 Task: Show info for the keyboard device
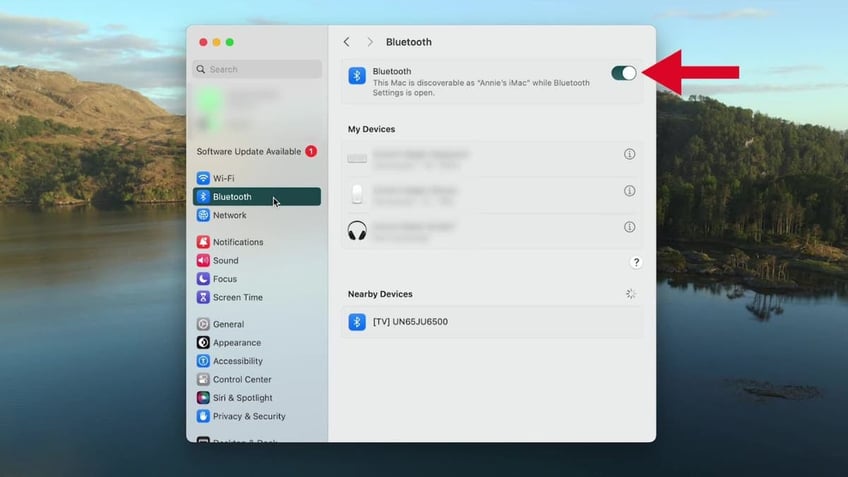click(x=630, y=154)
